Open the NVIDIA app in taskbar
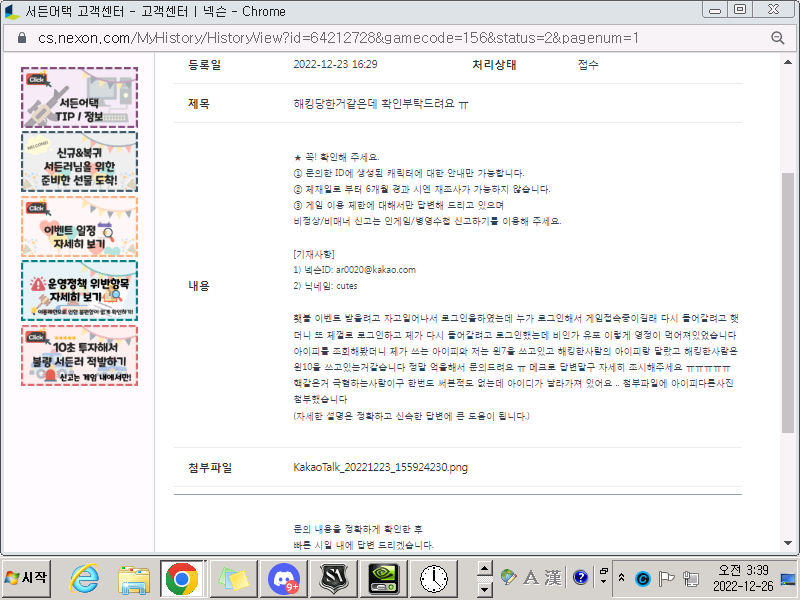The width and height of the screenshot is (800, 600). [384, 578]
